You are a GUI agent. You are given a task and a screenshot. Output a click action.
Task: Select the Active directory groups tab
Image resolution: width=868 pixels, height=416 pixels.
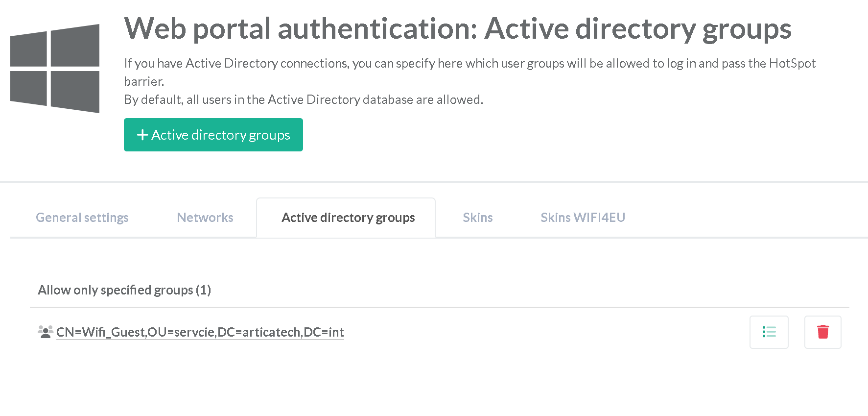pyautogui.click(x=348, y=218)
